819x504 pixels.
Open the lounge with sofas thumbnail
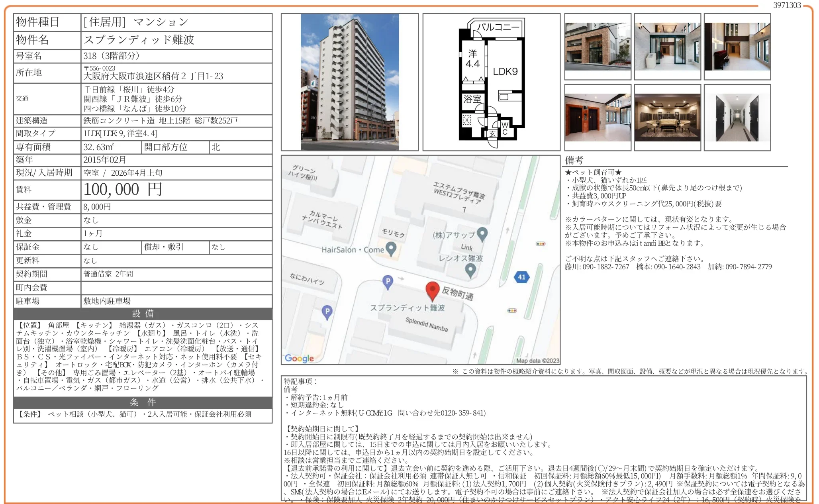tap(667, 118)
